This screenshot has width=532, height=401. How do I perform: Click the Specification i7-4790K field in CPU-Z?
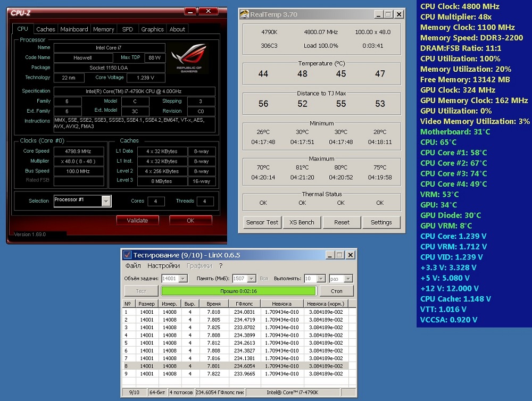point(134,91)
